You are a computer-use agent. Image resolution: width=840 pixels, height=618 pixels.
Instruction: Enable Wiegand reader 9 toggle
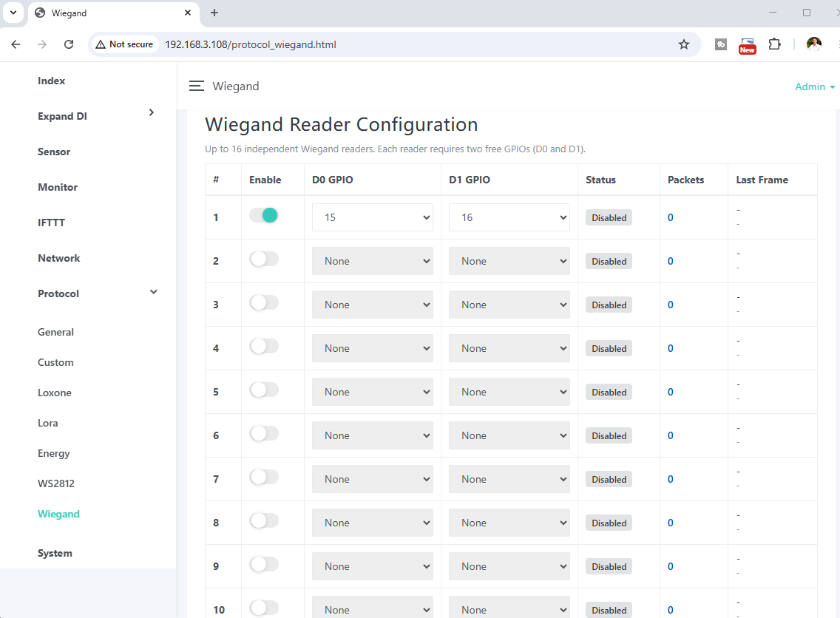point(264,565)
